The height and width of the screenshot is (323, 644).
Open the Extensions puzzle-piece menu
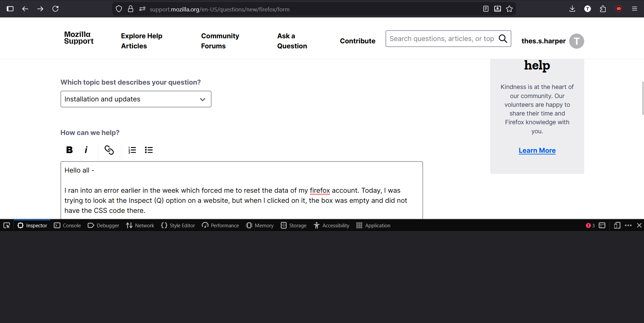coord(603,9)
